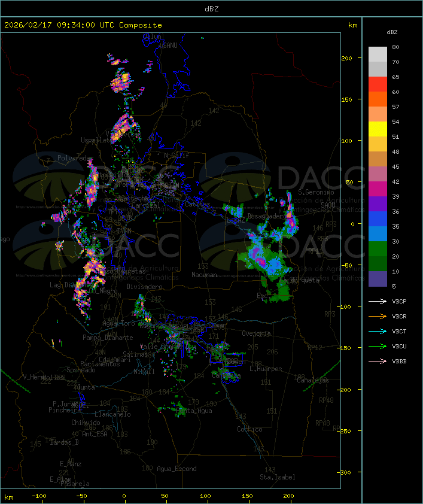Click the Llancanelo map label
This screenshot has height=504, width=423.
click(x=112, y=414)
